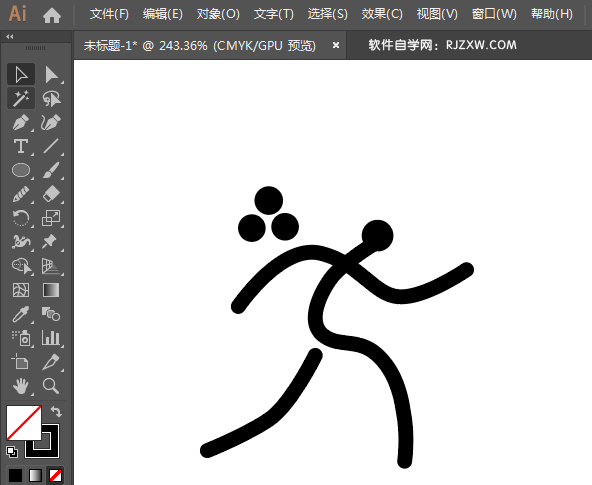Set paint mode to None
The height and width of the screenshot is (485, 592).
pos(56,476)
